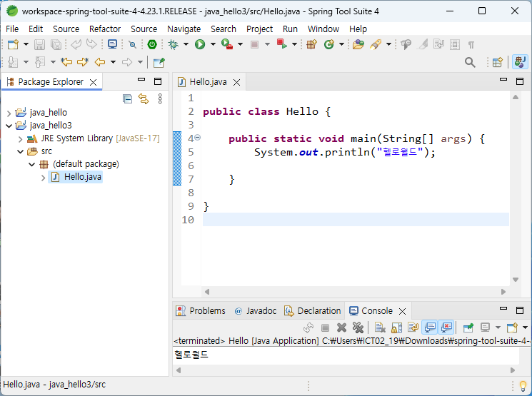Click the New Java Package icon
Screen dimensions: 532x396
[311, 44]
